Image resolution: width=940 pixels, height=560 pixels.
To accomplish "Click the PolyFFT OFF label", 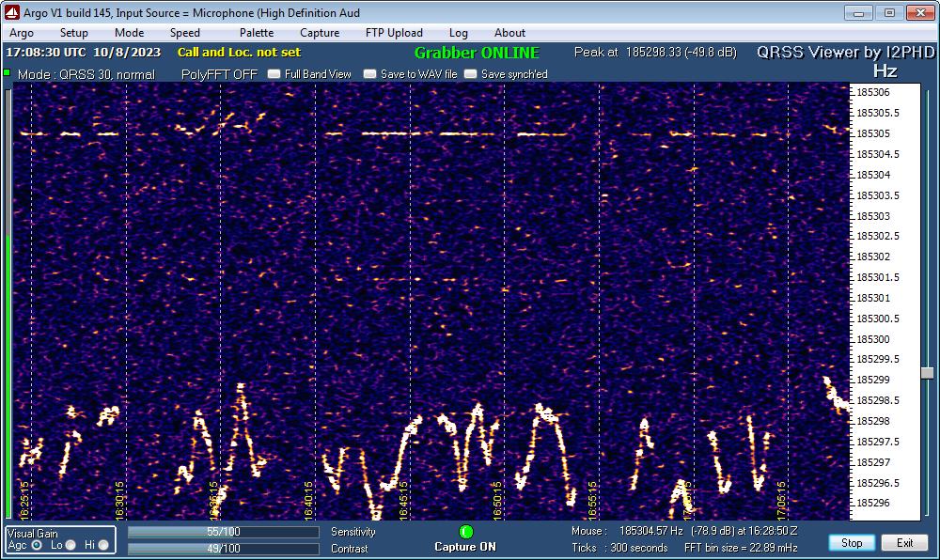I will click(219, 74).
